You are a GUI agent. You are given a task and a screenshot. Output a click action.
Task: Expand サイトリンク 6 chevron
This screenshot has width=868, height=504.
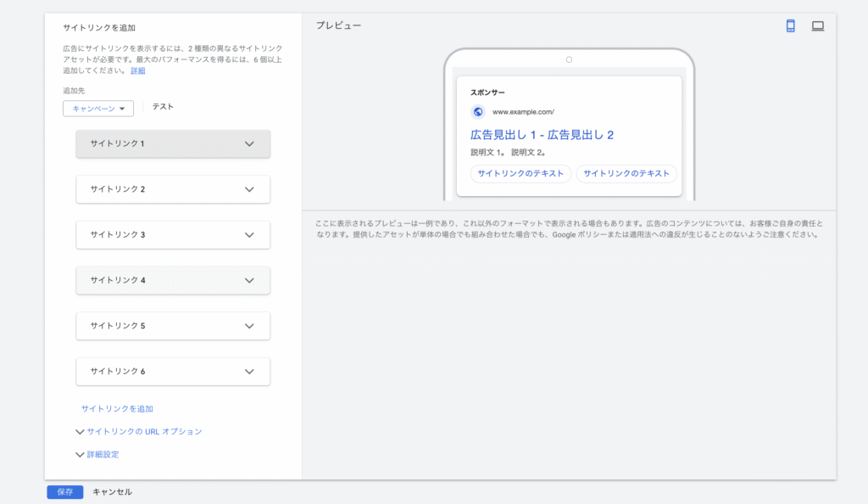point(249,372)
